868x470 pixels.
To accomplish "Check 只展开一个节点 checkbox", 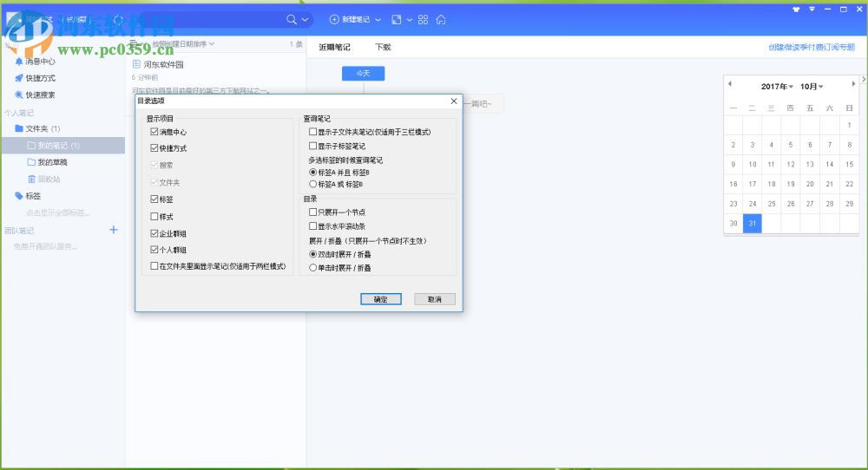I will point(312,212).
